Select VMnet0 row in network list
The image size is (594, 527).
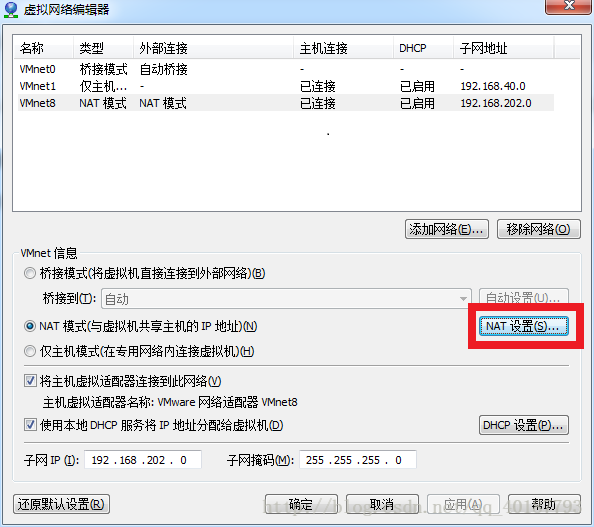coord(286,69)
